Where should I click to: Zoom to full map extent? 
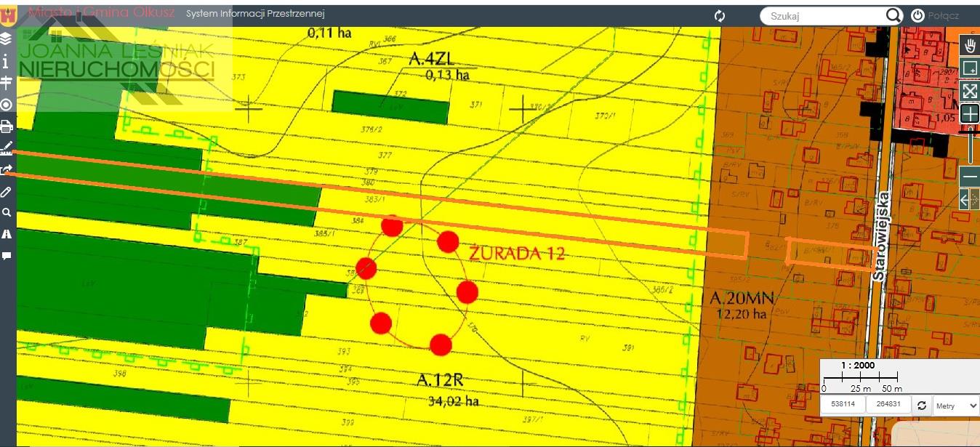click(x=970, y=91)
